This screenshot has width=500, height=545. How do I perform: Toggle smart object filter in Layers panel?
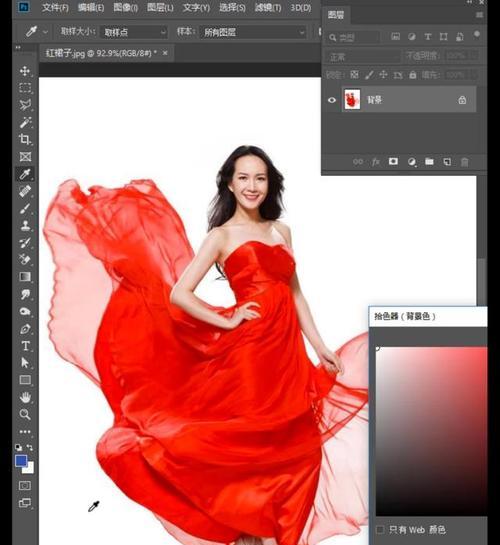(459, 36)
